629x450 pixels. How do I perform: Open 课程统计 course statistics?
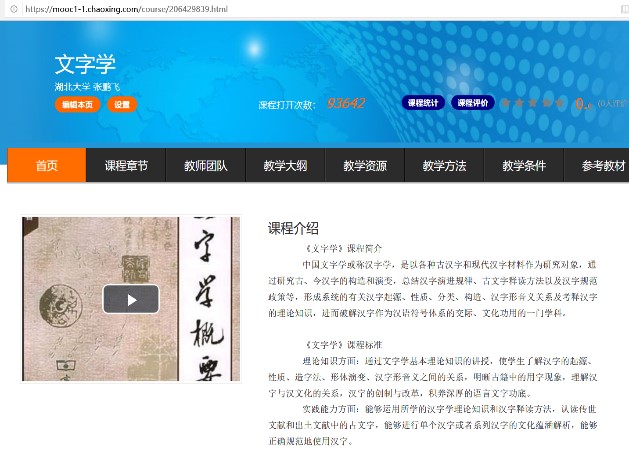point(423,103)
